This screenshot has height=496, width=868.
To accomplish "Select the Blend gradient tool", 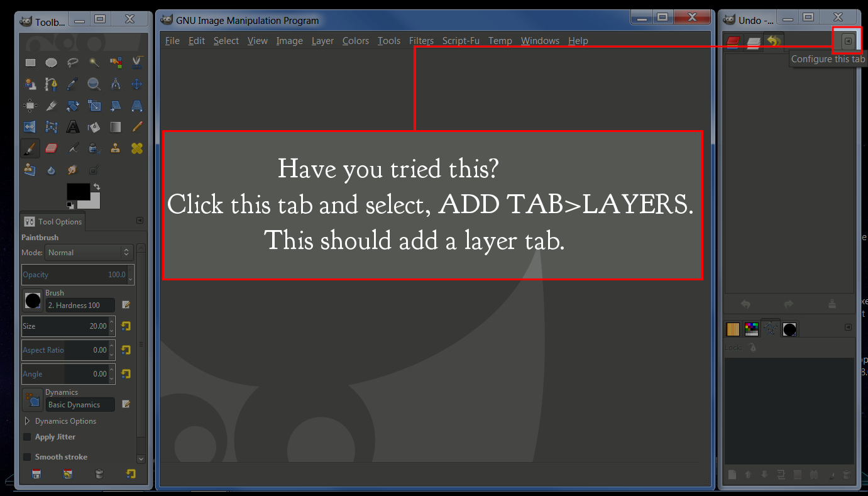I will tap(116, 126).
